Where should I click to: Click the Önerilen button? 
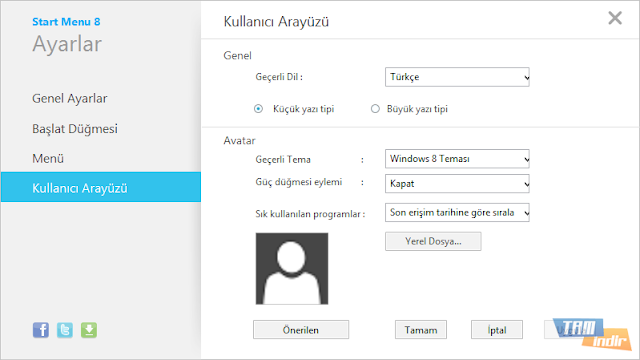(301, 330)
